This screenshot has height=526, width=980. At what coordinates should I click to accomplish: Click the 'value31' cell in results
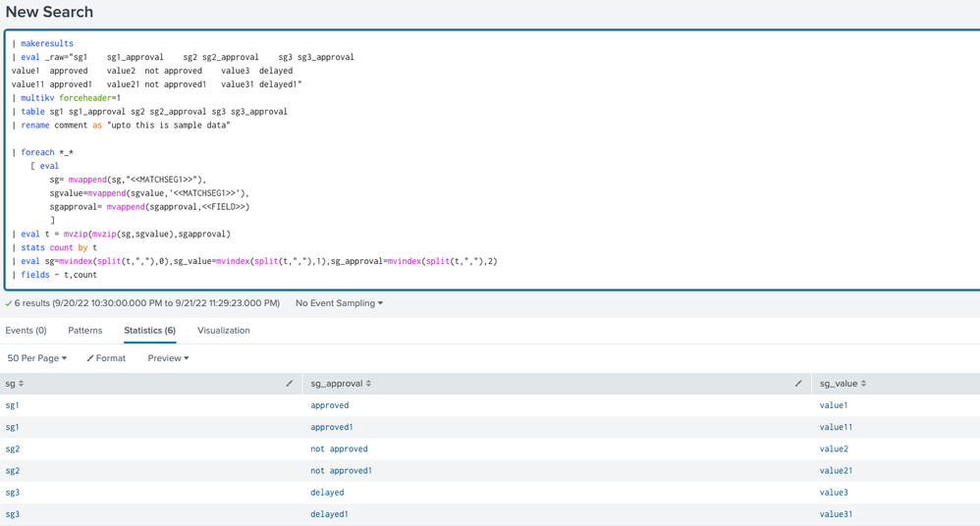coord(836,514)
